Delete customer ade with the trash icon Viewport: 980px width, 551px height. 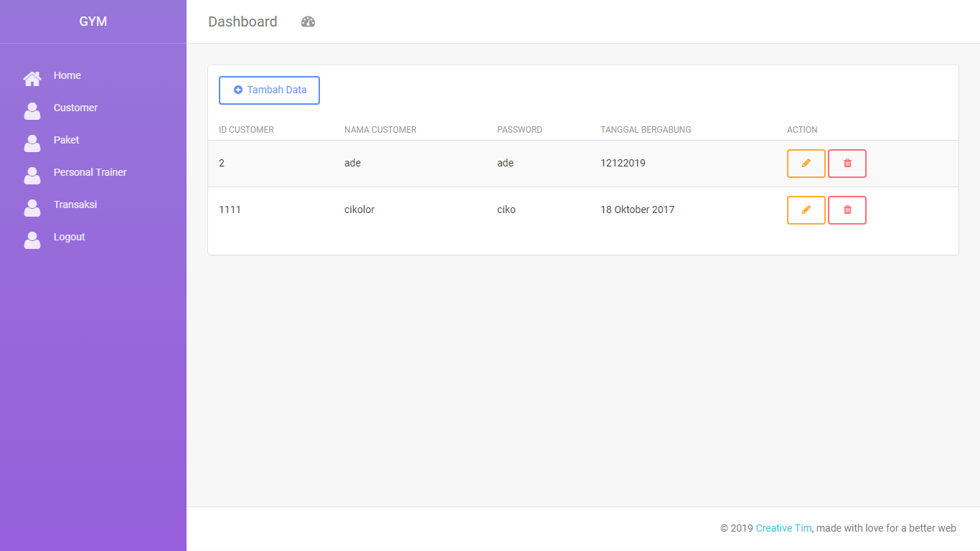(847, 164)
